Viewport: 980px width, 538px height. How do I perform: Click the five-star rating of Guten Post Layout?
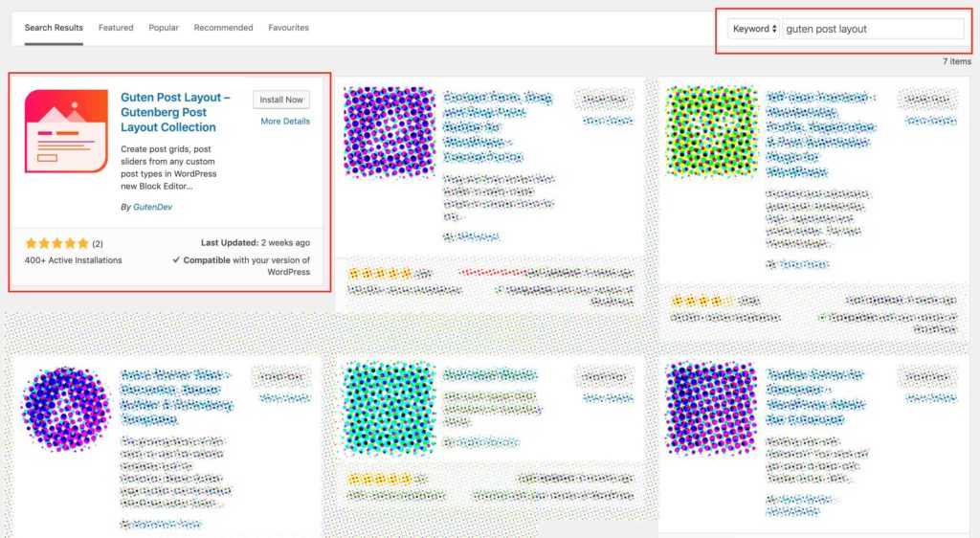click(56, 243)
